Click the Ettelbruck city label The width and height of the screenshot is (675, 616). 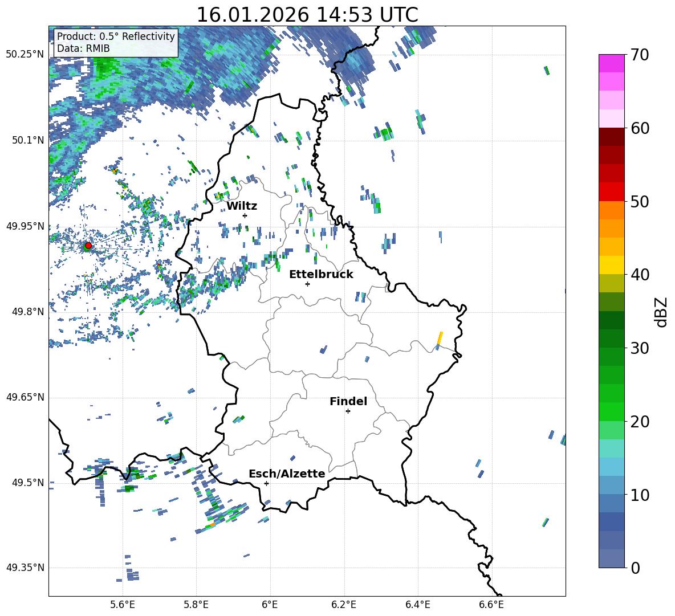point(321,274)
